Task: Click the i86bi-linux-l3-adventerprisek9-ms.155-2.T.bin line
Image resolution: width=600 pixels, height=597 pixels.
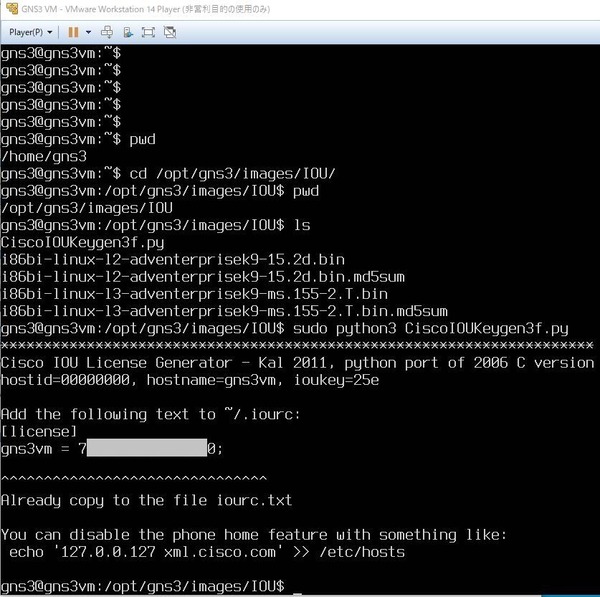Action: click(x=194, y=294)
